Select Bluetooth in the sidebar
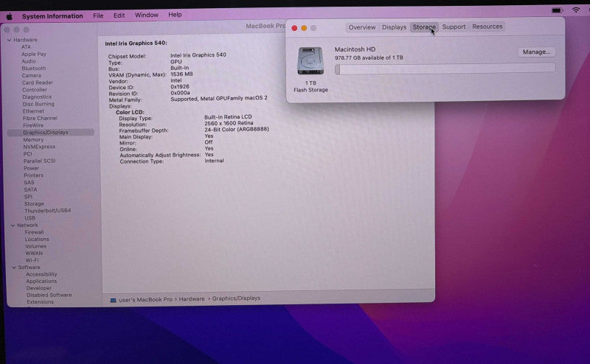Image resolution: width=590 pixels, height=364 pixels. tap(34, 69)
